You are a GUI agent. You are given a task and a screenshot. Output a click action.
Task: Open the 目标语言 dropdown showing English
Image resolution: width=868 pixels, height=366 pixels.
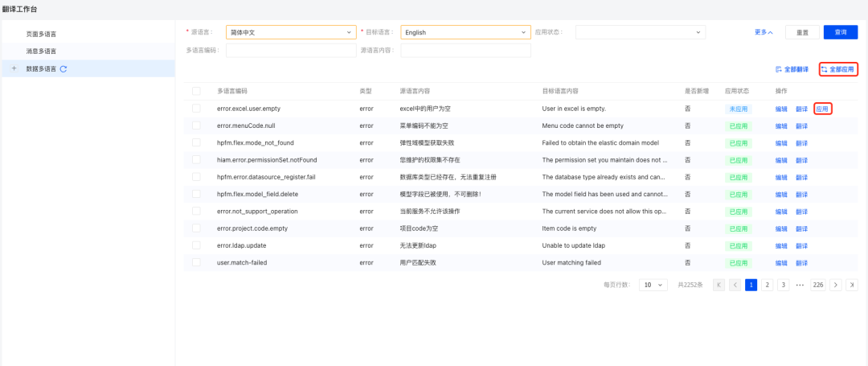465,32
